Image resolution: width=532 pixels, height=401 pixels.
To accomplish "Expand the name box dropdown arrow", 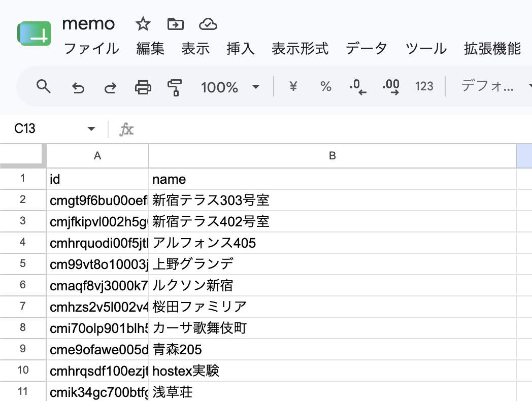I will (91, 129).
